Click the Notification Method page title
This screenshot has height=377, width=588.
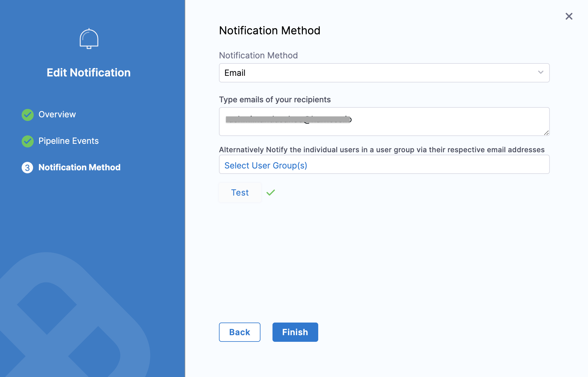269,30
